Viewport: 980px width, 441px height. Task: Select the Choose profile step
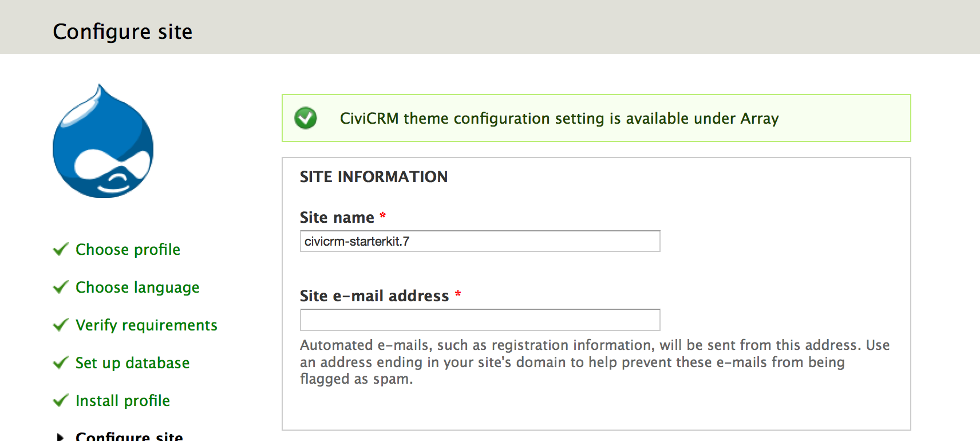tap(128, 250)
